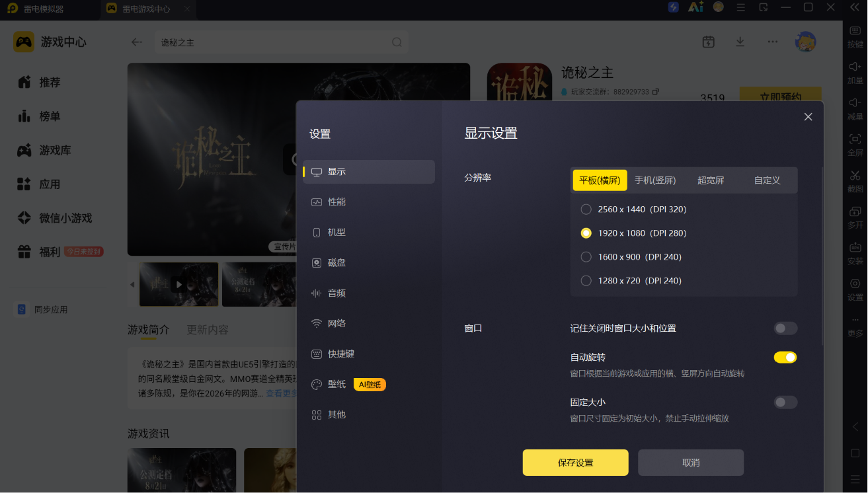Click the Android recents icon in sidebar

pos(855,479)
